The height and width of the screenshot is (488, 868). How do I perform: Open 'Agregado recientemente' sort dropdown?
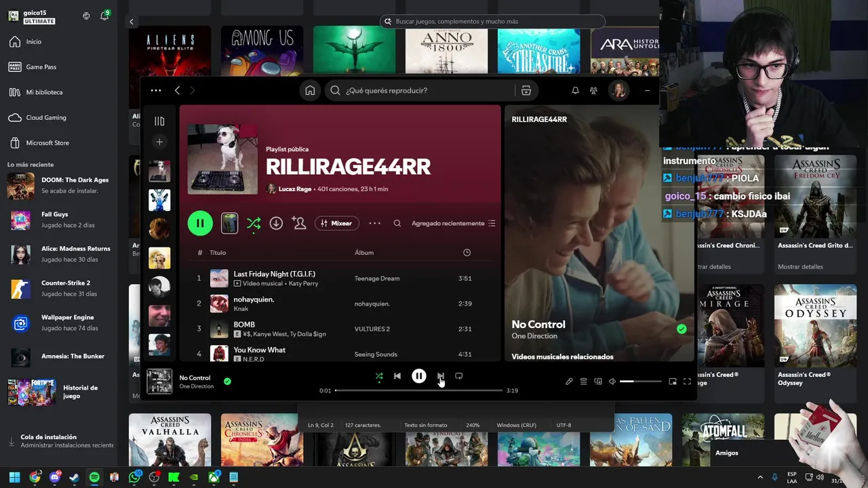453,223
